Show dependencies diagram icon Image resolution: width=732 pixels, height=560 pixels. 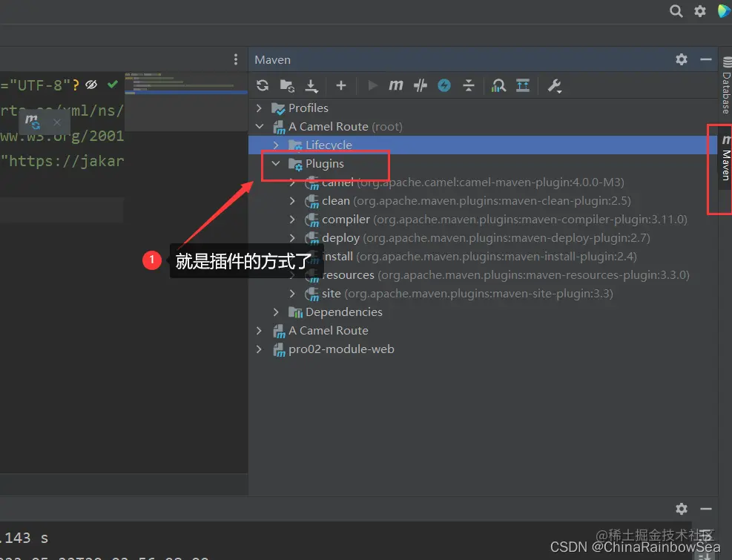coord(498,85)
